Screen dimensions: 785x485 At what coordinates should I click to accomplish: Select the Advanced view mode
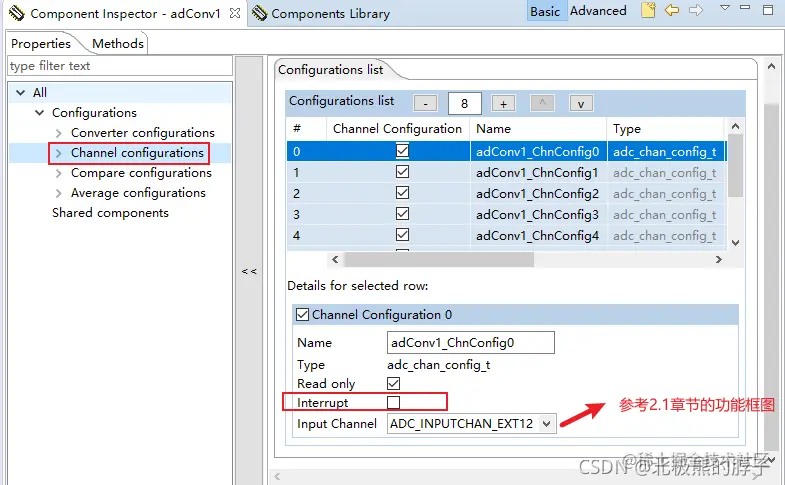pyautogui.click(x=598, y=11)
